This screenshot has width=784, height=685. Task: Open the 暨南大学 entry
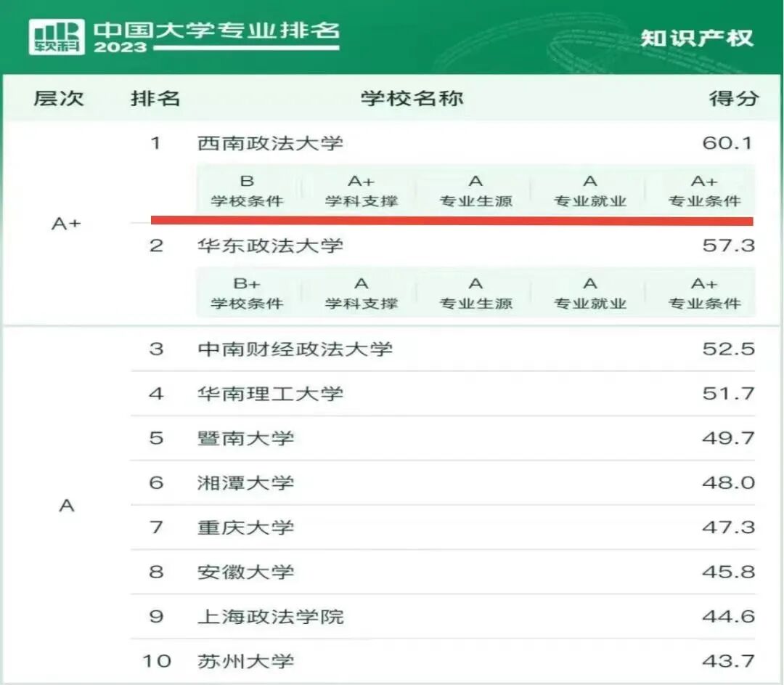[x=245, y=438]
